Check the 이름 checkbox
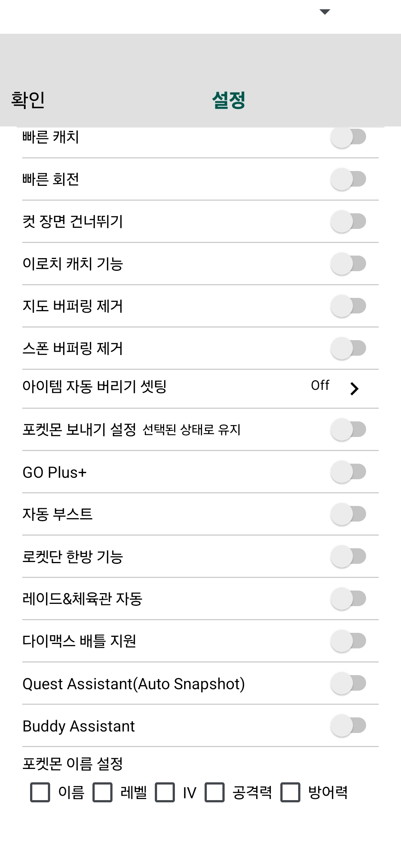The image size is (401, 868). 40,792
